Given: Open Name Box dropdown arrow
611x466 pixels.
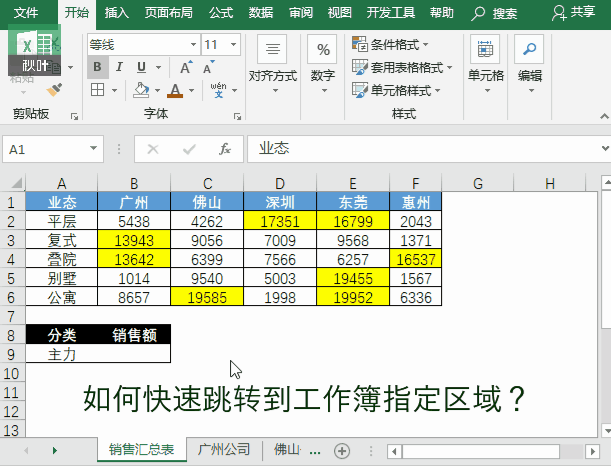Looking at the screenshot, I should point(94,148).
